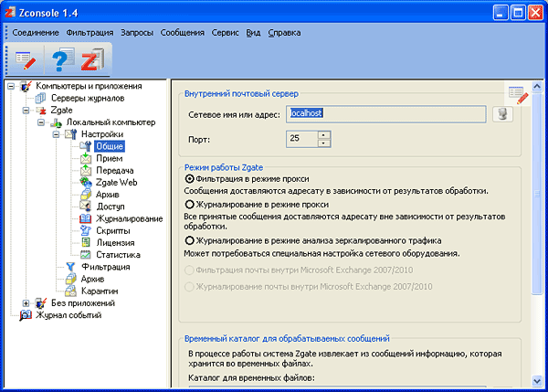Select the Прием tree item label
The width and height of the screenshot is (548, 392).
click(x=110, y=158)
